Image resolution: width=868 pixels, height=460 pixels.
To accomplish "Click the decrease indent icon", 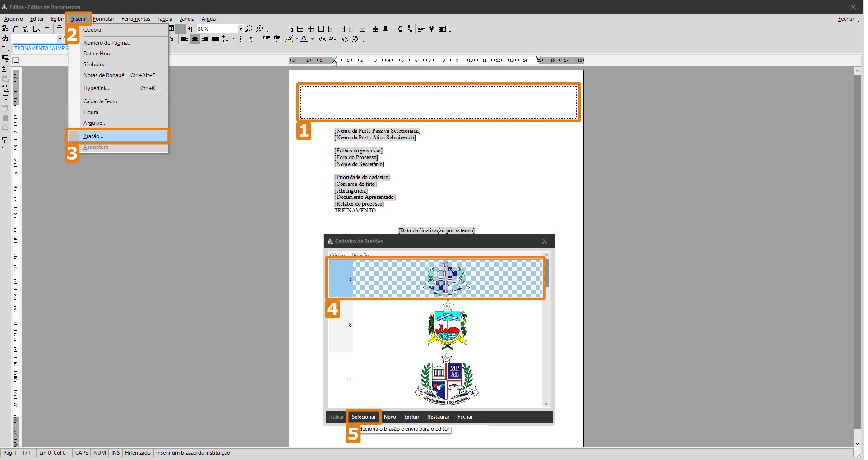I will click(266, 39).
